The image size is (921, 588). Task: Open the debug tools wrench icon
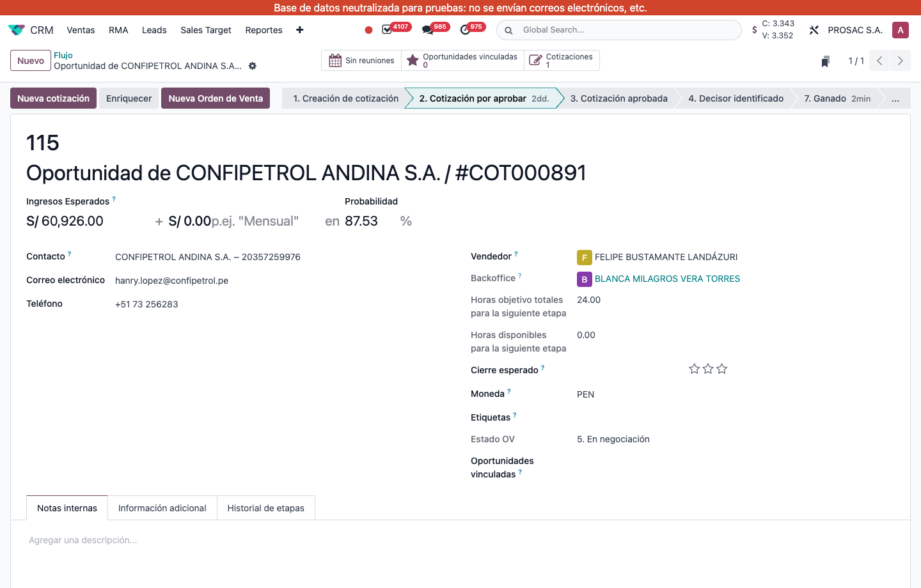coord(814,30)
